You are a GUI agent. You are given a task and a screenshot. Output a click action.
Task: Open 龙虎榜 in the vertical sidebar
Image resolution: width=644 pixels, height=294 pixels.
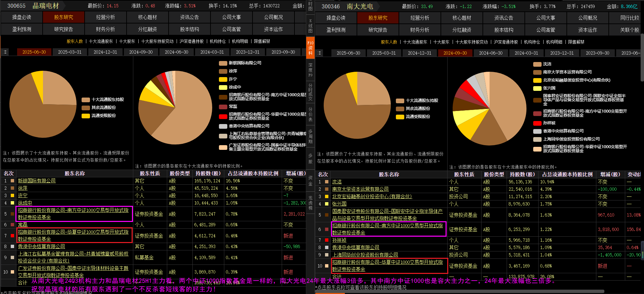(x=310, y=203)
